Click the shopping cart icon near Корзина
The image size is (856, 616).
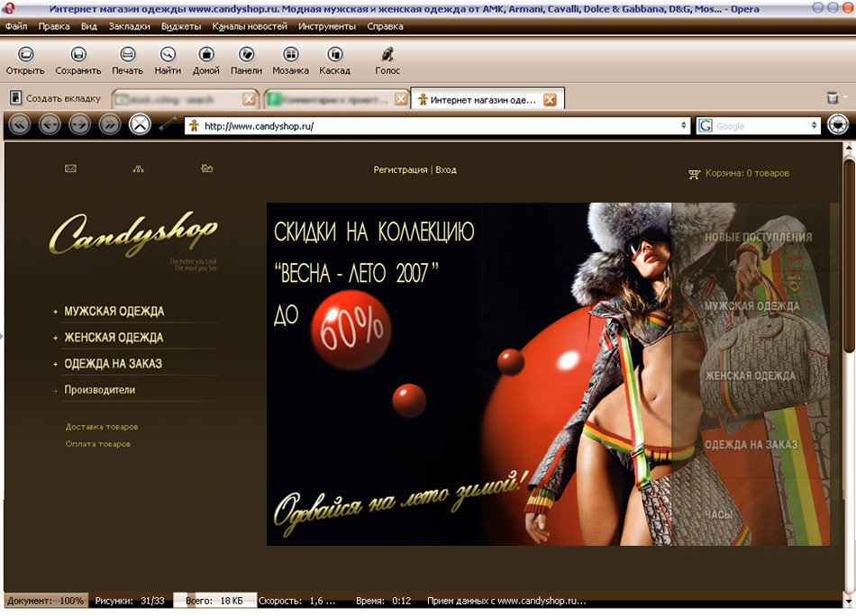695,173
